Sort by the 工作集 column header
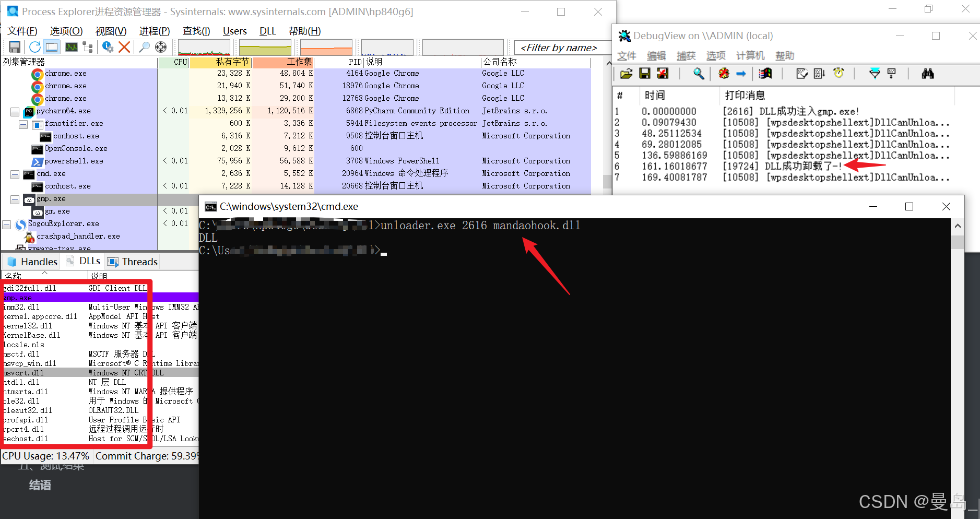This screenshot has width=980, height=519. [x=283, y=62]
